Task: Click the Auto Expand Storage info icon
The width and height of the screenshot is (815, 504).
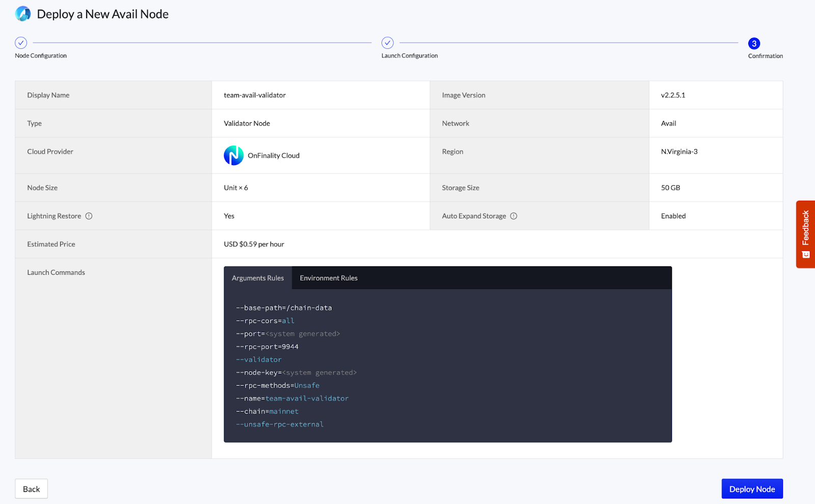Action: 514,216
